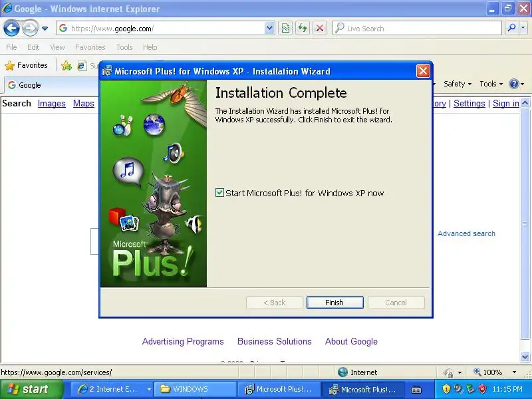Refresh the page with the green arrows icon

click(303, 29)
